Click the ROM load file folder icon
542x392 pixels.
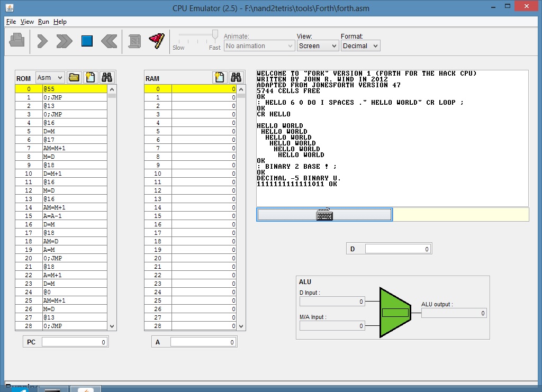(74, 78)
